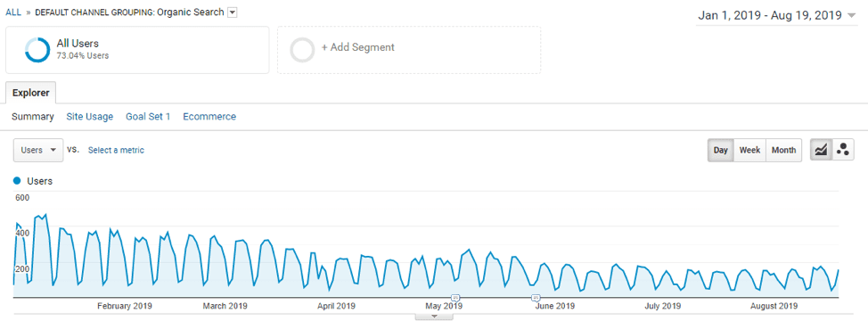
Task: Open the All Users segment card
Action: (x=137, y=50)
